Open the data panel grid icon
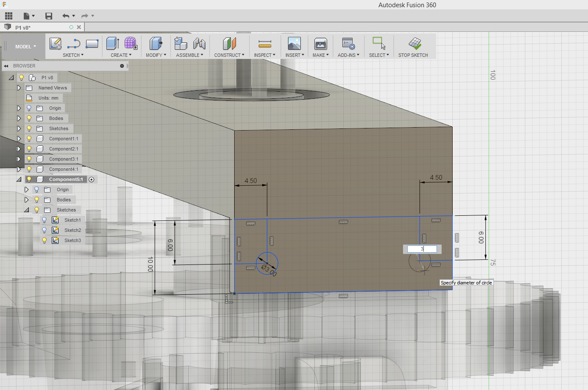 8,16
